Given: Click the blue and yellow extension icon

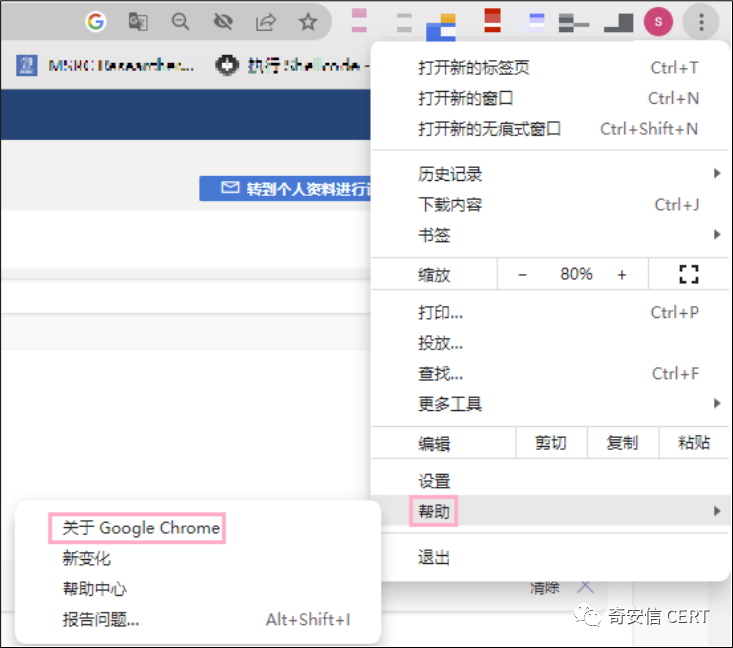Looking at the screenshot, I should click(441, 27).
